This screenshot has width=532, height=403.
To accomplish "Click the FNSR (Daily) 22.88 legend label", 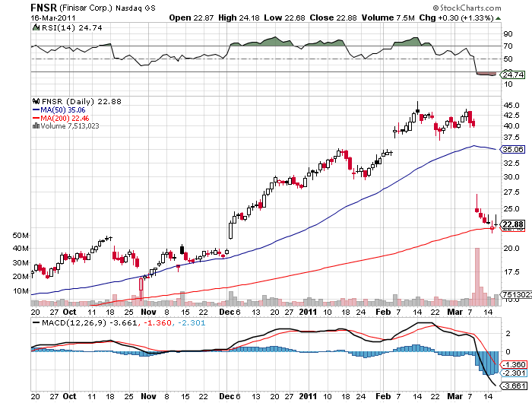I will [x=81, y=102].
